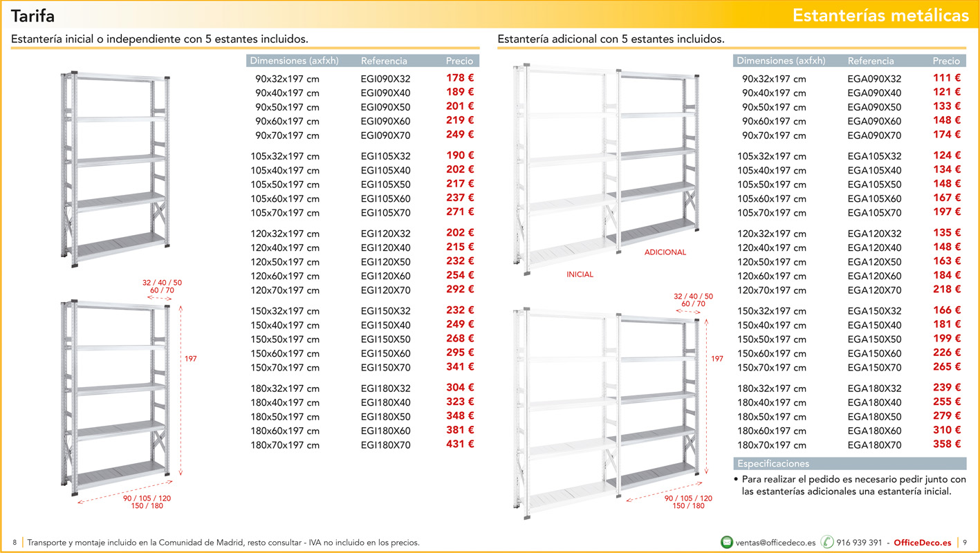Click the red ADICIONAL label under the shelving
This screenshot has width=980, height=553.
point(665,252)
